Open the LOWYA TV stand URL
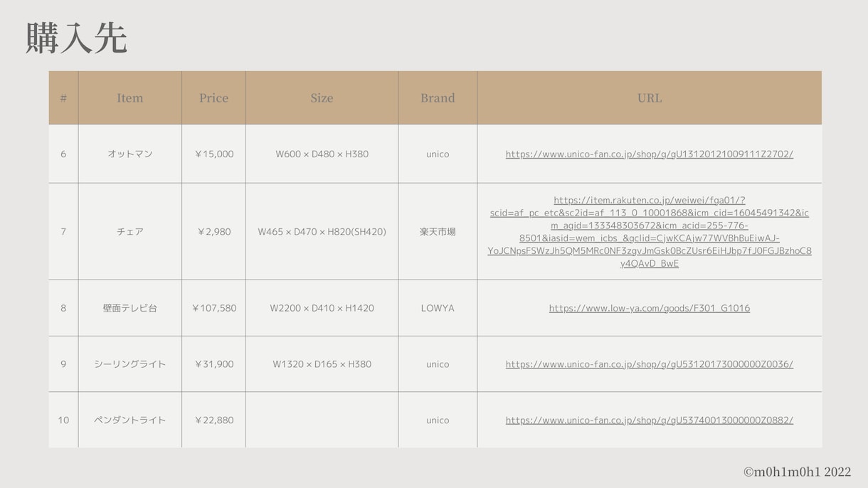Screen dimensions: 868x488 point(649,308)
